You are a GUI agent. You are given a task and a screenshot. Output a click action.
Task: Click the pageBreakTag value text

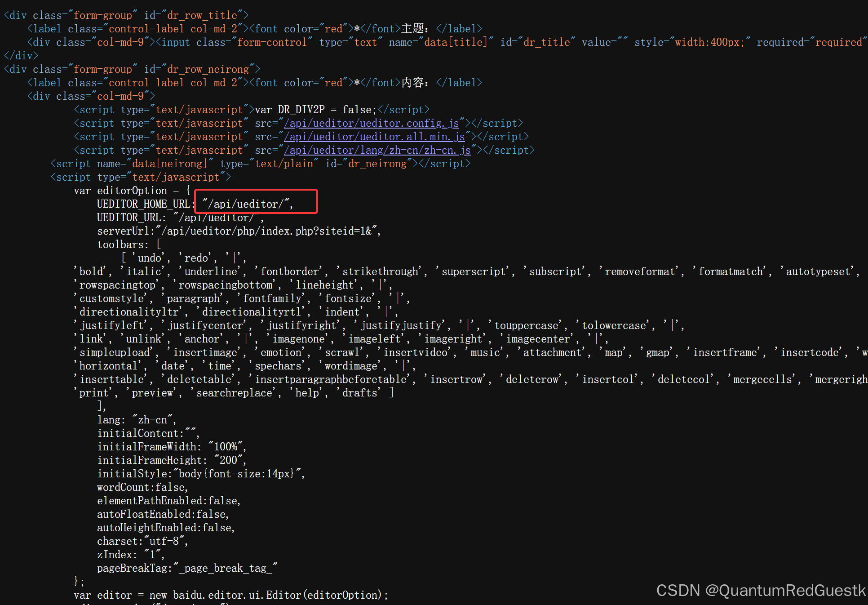point(225,568)
